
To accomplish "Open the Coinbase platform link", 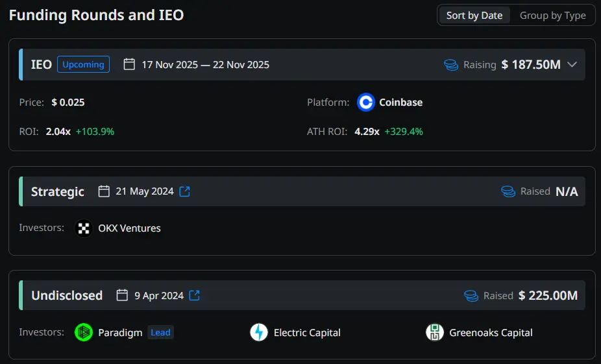I will (400, 103).
